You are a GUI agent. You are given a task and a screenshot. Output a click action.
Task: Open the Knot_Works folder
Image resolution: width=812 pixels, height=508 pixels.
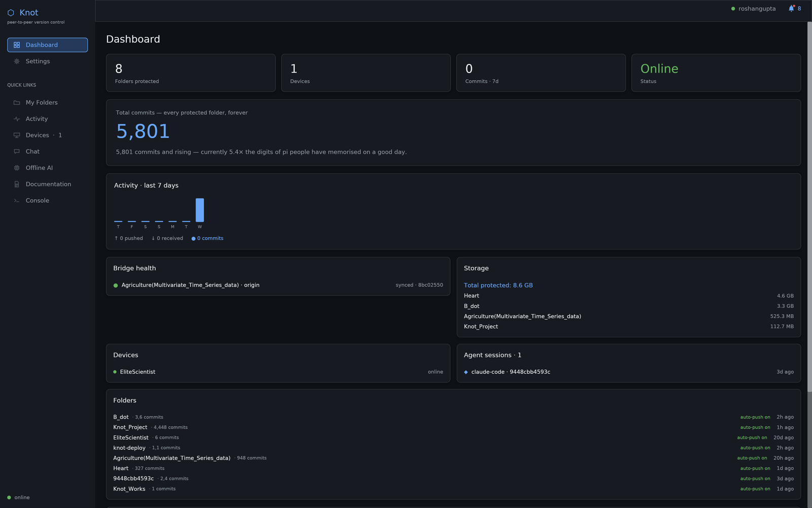coord(129,489)
